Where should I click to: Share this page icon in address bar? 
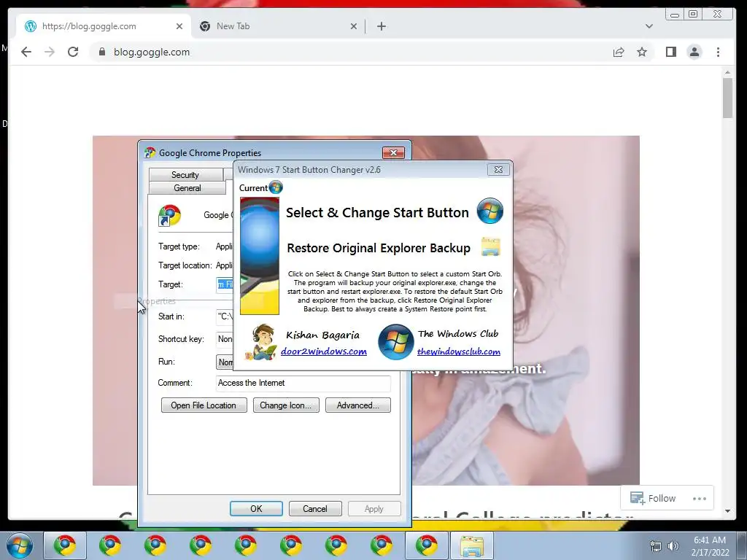click(x=619, y=52)
